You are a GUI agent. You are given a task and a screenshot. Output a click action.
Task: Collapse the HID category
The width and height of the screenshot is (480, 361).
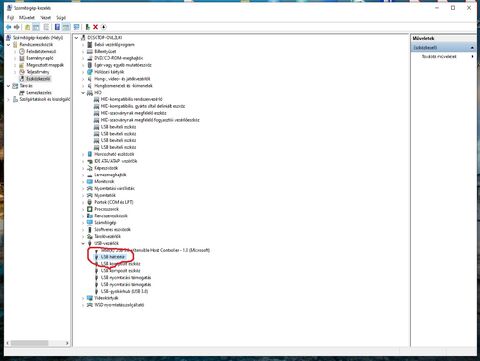[x=83, y=93]
